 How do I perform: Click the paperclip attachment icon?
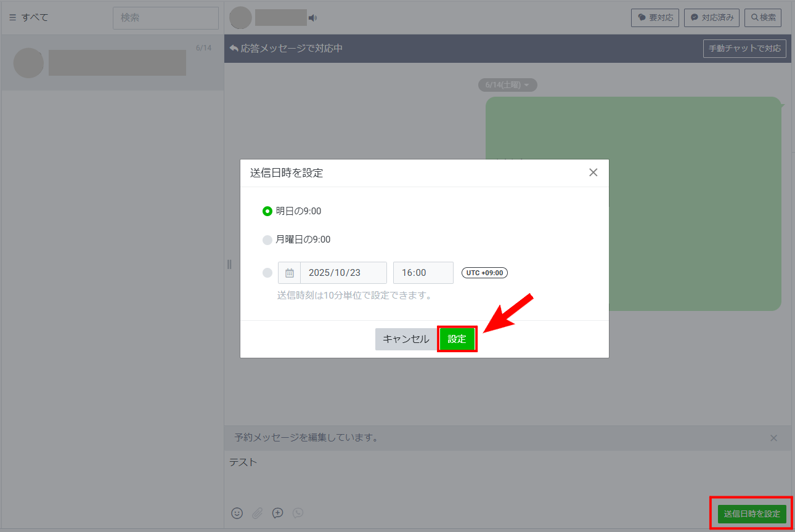257,513
